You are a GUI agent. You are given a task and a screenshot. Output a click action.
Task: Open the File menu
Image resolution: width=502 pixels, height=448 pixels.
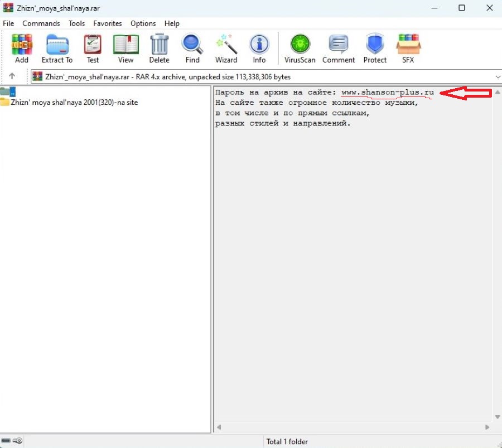8,23
